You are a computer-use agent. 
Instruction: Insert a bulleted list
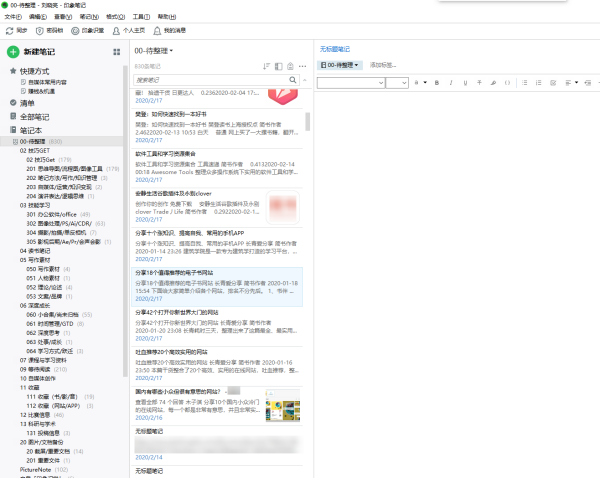point(525,83)
